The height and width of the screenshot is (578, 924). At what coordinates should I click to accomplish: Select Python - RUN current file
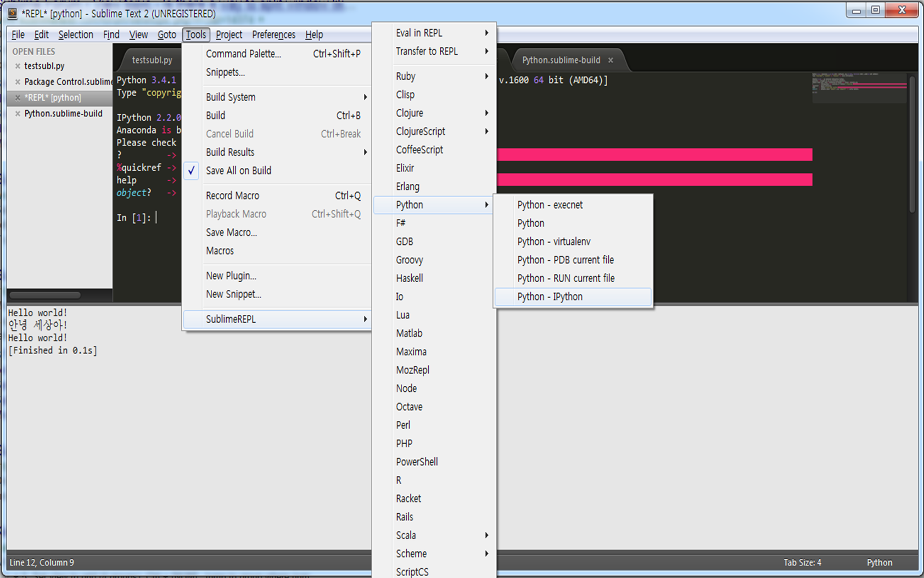coord(573,278)
